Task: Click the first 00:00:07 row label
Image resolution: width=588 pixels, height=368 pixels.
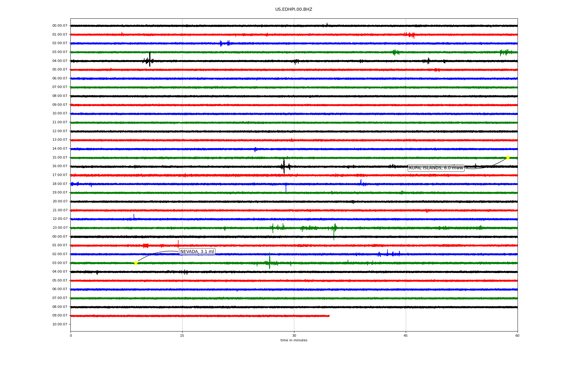Action: 60,26
